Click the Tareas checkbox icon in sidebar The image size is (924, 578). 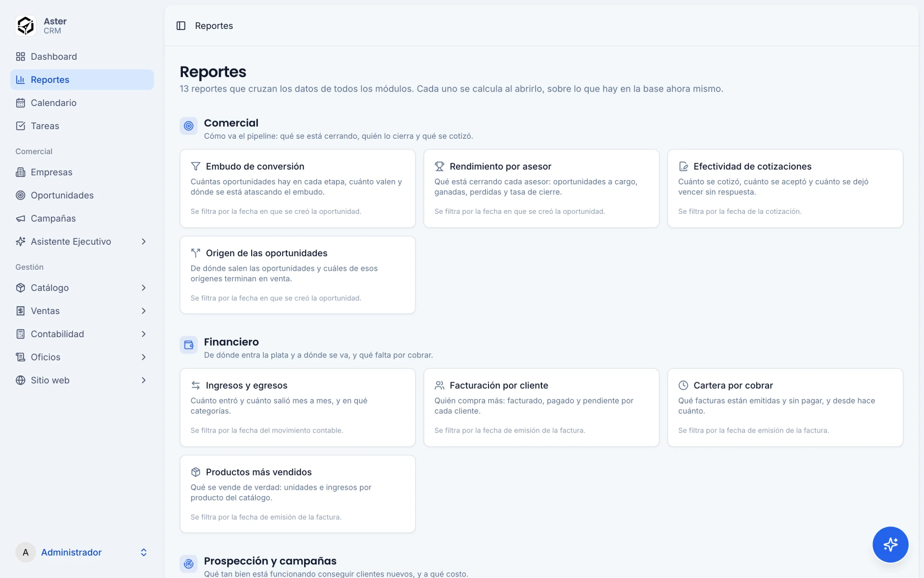[20, 126]
